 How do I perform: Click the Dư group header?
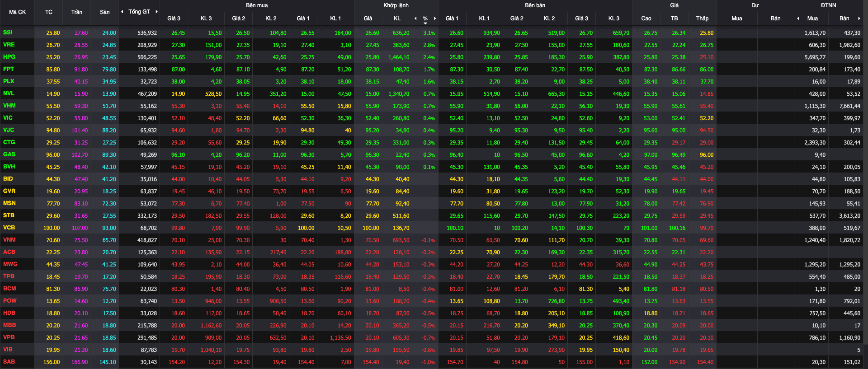(755, 5)
